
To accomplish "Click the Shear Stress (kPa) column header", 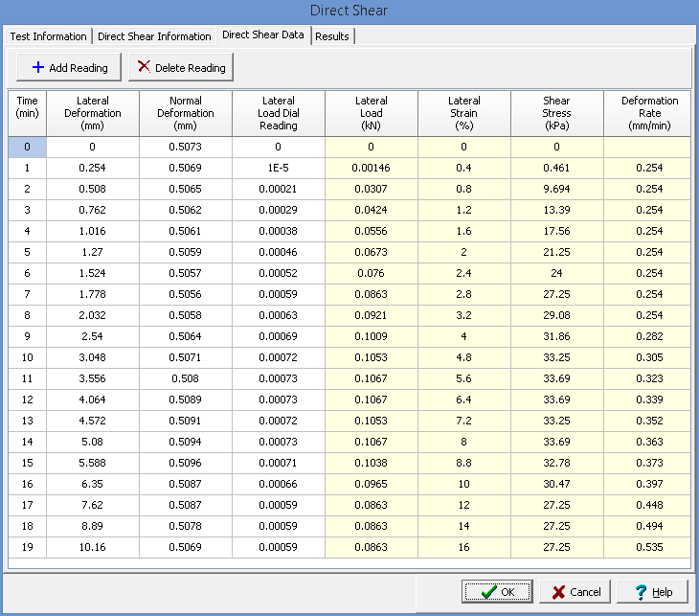I will click(x=556, y=113).
